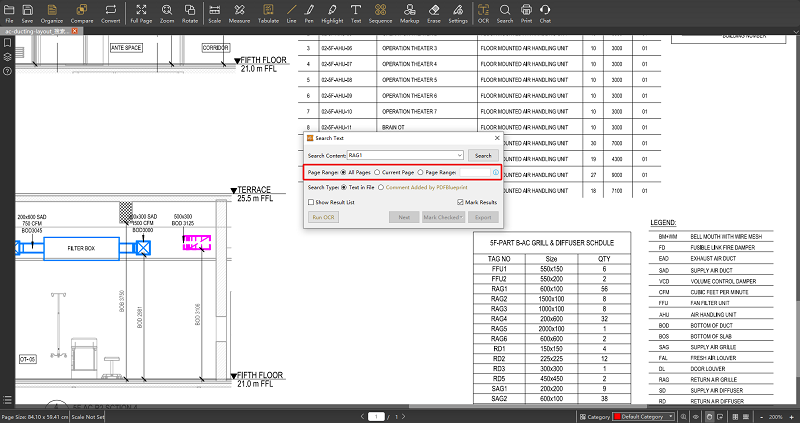Launch the Compare tool
The height and width of the screenshot is (423, 800).
coord(82,13)
